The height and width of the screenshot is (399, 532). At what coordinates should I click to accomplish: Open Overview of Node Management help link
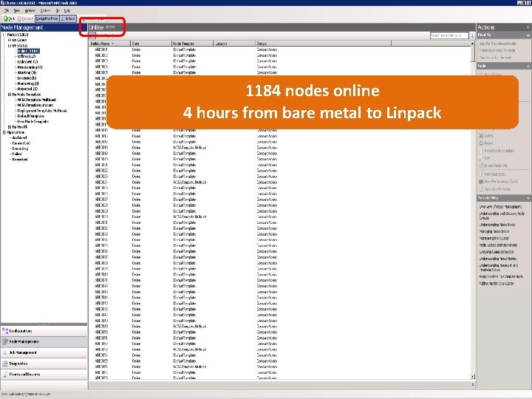[x=500, y=207]
